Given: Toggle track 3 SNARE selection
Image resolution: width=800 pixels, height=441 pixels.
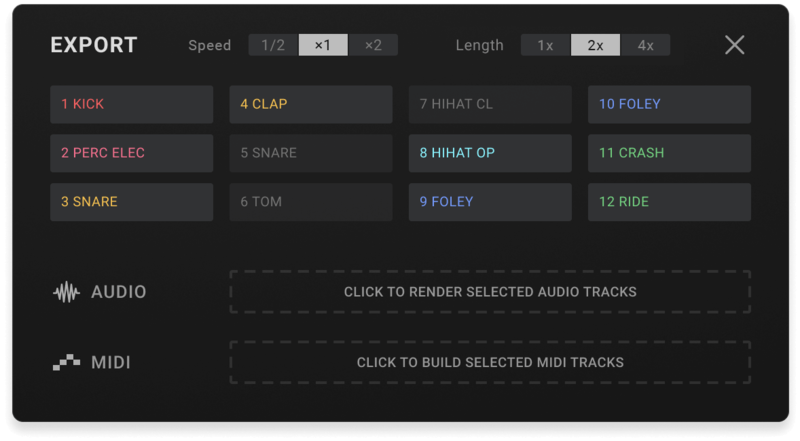Looking at the screenshot, I should point(131,202).
